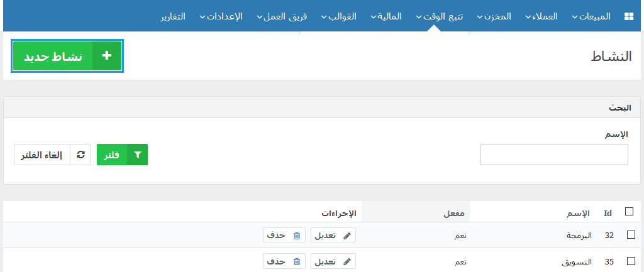Click the الإسم search input field
Image resolution: width=644 pixels, height=272 pixels.
click(554, 155)
